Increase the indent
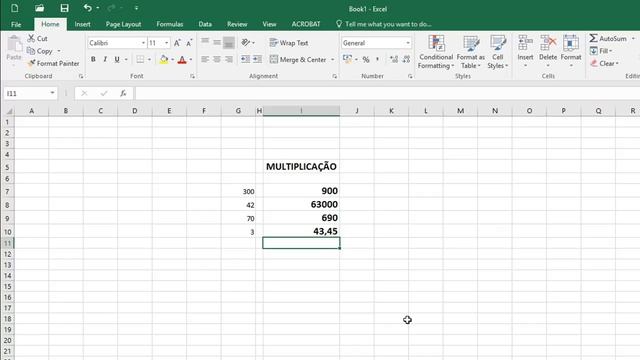 pyautogui.click(x=257, y=59)
